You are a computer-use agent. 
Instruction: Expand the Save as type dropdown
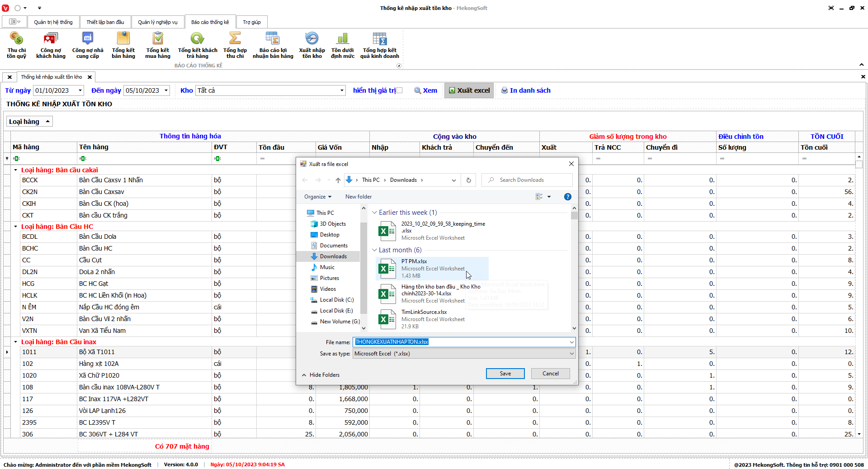click(x=571, y=354)
